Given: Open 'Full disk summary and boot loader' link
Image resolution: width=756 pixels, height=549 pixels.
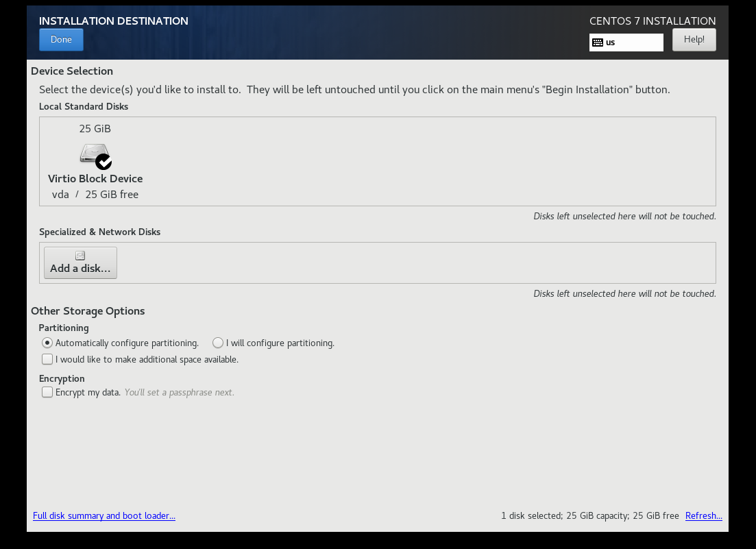Looking at the screenshot, I should click(104, 515).
